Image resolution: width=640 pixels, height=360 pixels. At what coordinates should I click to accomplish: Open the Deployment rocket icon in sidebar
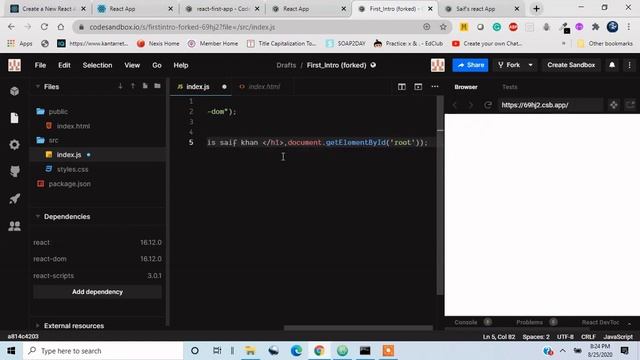[14, 199]
